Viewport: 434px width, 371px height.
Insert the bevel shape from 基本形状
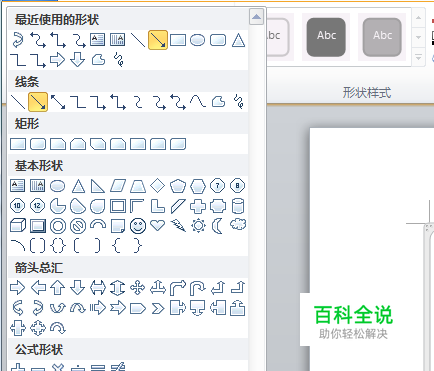coord(37,226)
